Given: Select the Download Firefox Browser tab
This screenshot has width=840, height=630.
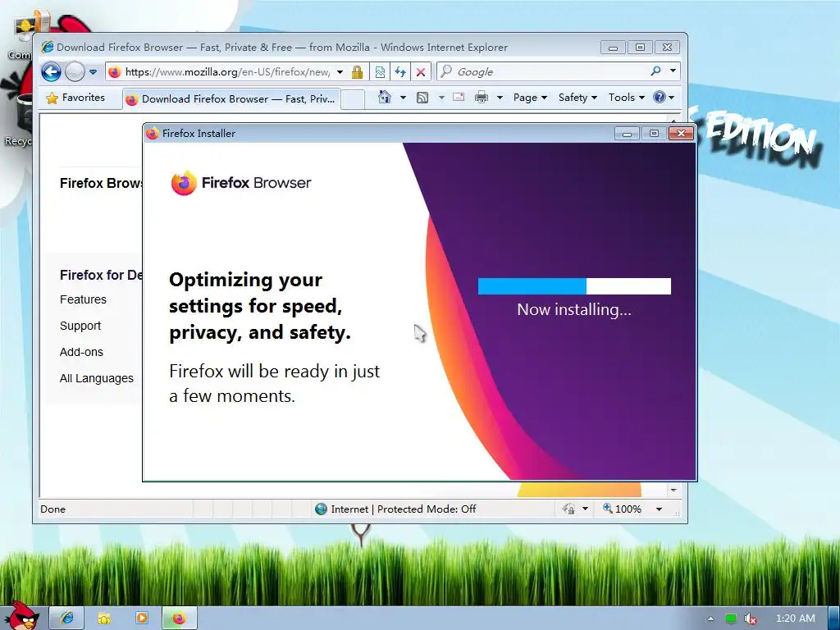Looking at the screenshot, I should point(231,99).
